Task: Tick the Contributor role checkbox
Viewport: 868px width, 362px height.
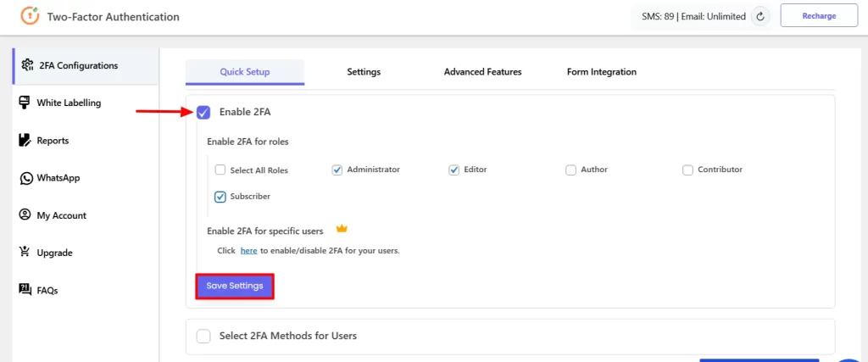Action: pyautogui.click(x=687, y=170)
